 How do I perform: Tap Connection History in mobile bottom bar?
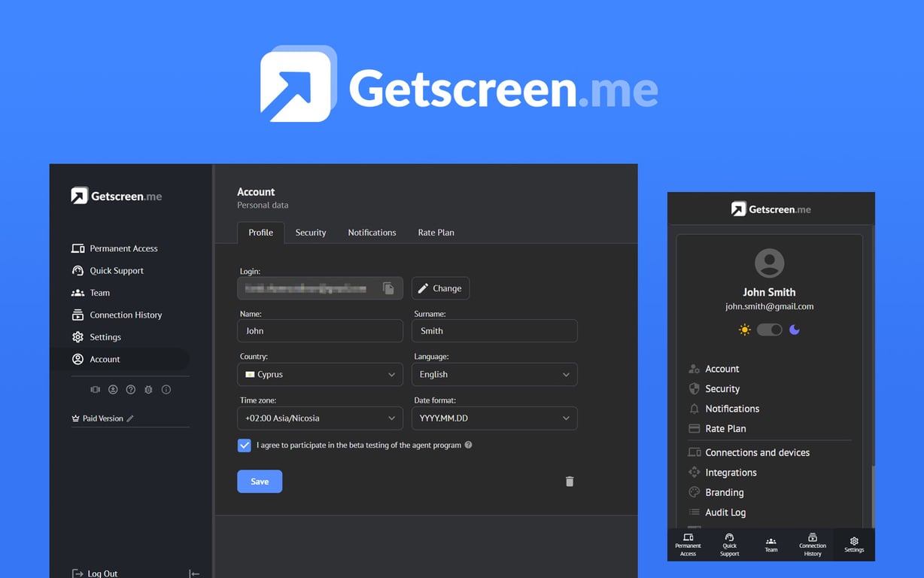coord(813,545)
